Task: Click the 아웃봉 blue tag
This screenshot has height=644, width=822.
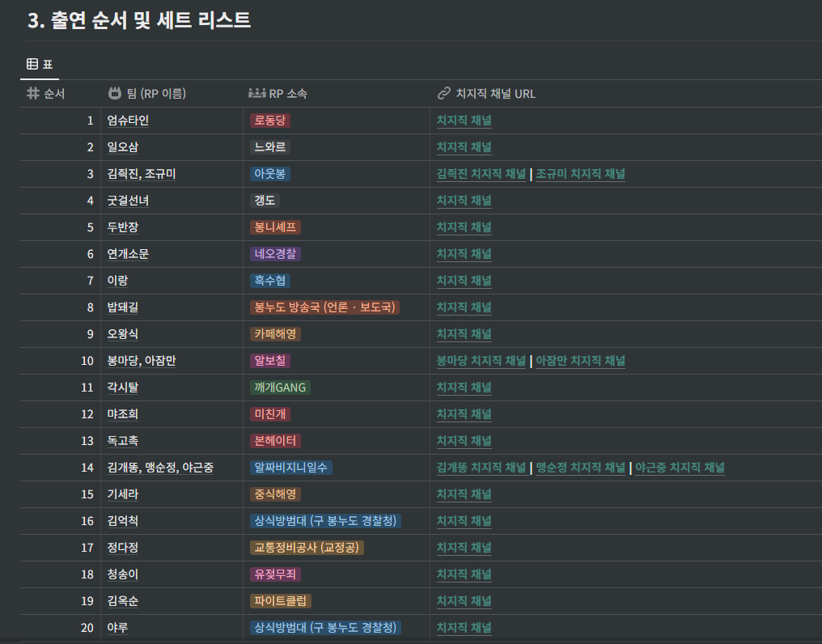Action: pos(270,174)
